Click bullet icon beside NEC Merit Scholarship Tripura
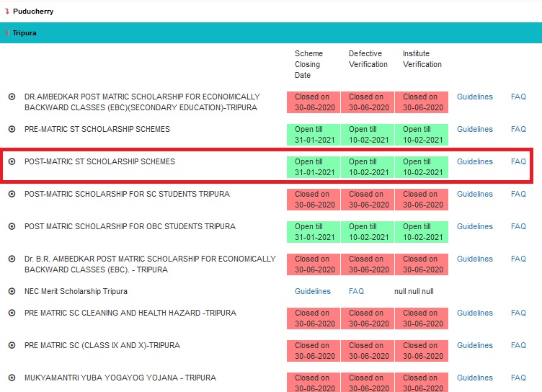This screenshot has width=542, height=392. (x=12, y=291)
